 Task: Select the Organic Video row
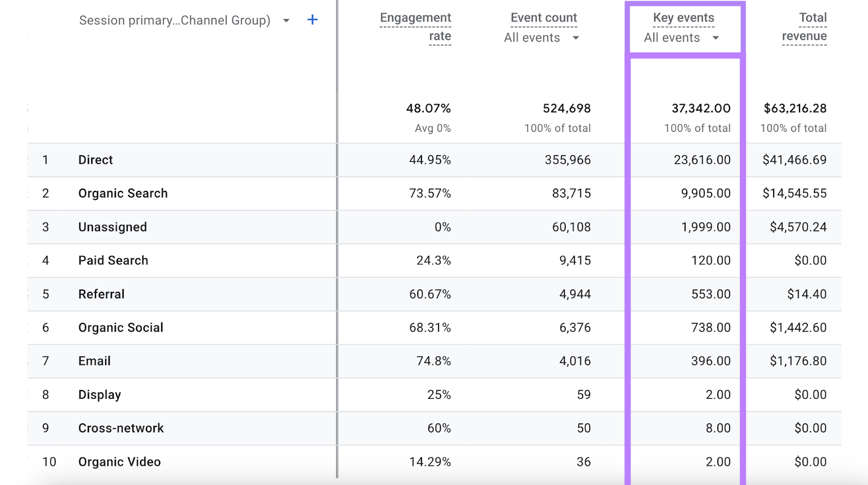119,462
